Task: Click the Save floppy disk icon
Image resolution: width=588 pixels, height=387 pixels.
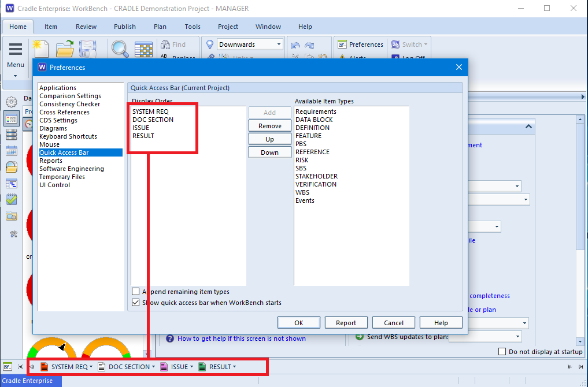Action: (88, 49)
